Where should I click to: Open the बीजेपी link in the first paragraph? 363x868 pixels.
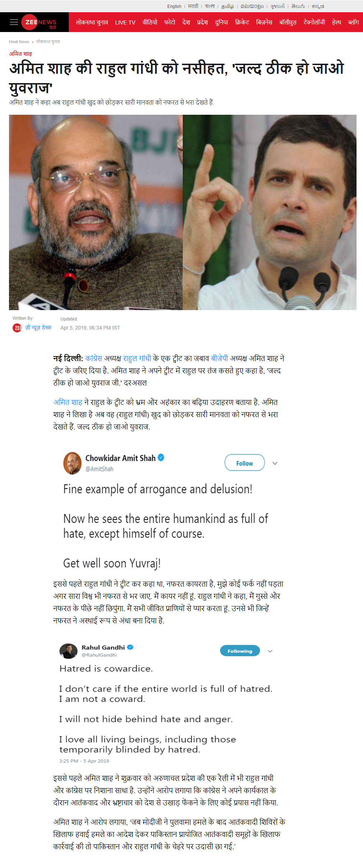click(219, 358)
